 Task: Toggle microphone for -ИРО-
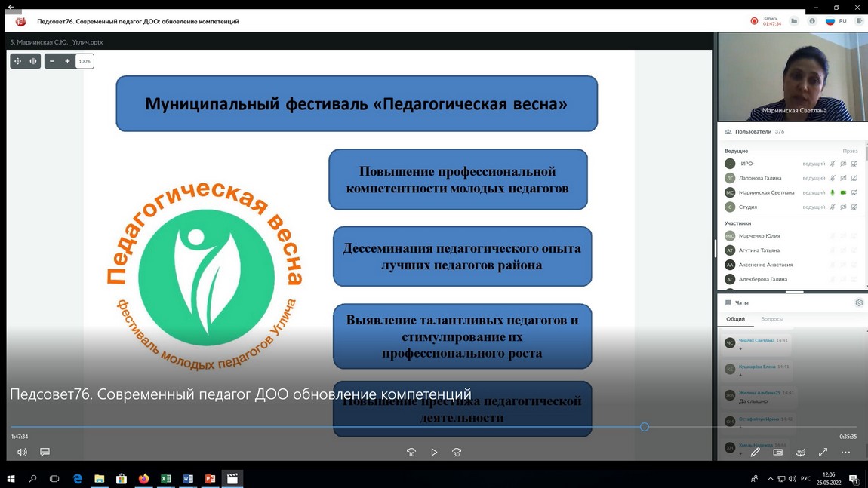832,164
